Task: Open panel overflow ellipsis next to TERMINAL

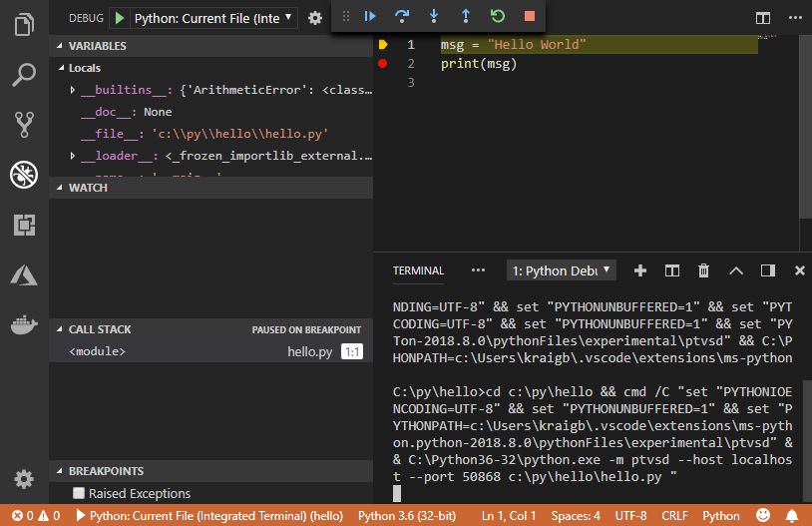Action: 478,270
